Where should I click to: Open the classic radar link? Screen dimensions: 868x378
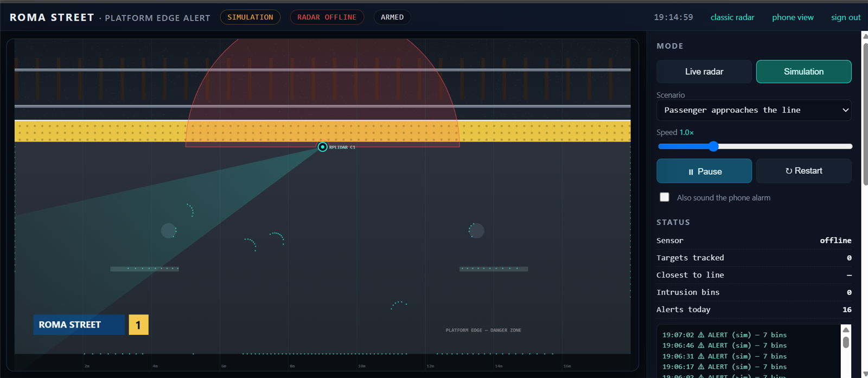click(732, 17)
